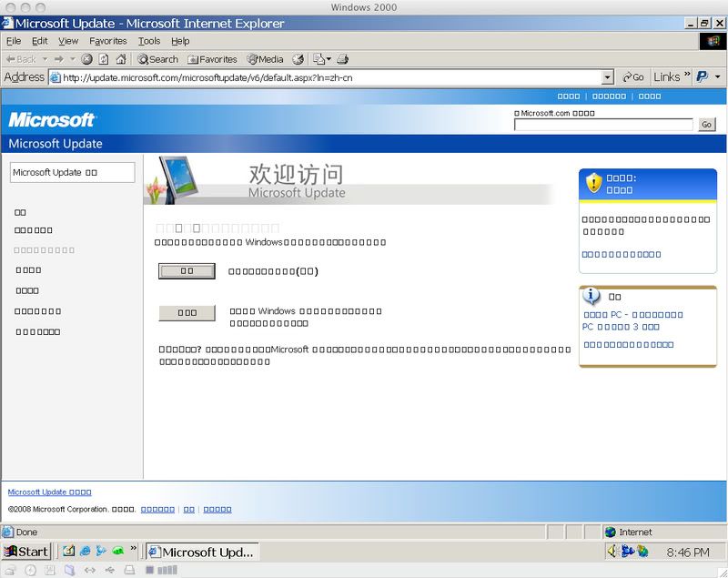Open the Favorites pane toolbar button
Viewport: 728px width, 578px height.
(x=212, y=59)
